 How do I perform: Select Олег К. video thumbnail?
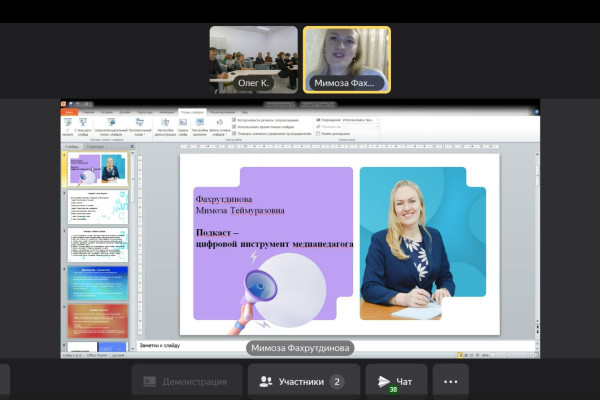[253, 59]
